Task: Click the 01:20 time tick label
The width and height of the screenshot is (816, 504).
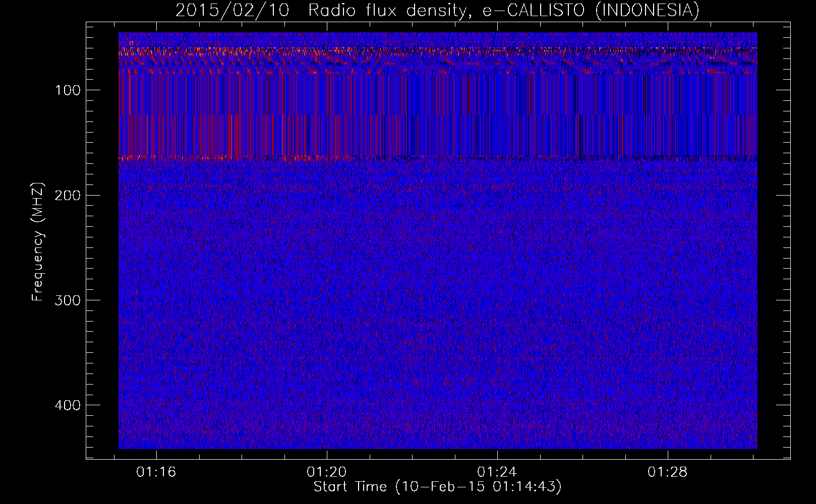Action: pos(327,472)
